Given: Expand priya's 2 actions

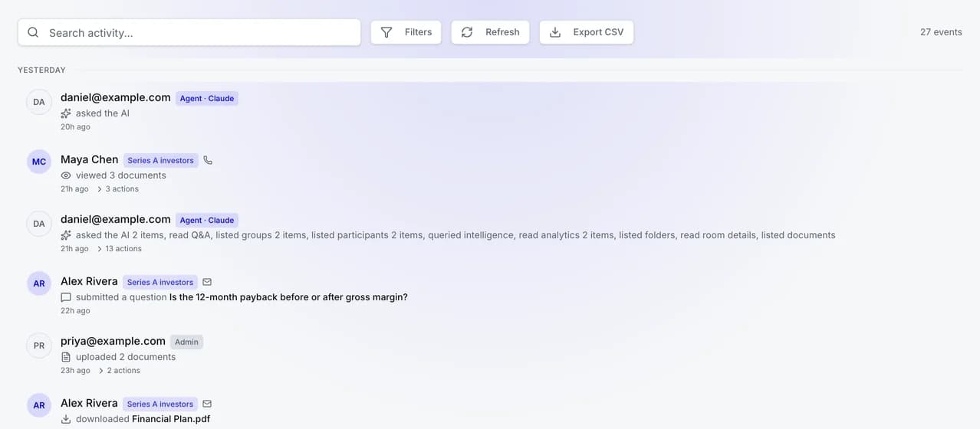Looking at the screenshot, I should tap(118, 370).
